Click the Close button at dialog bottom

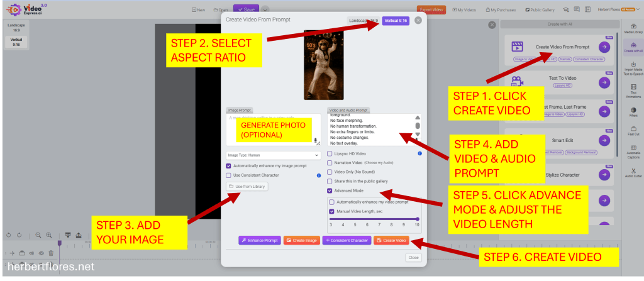pos(413,258)
